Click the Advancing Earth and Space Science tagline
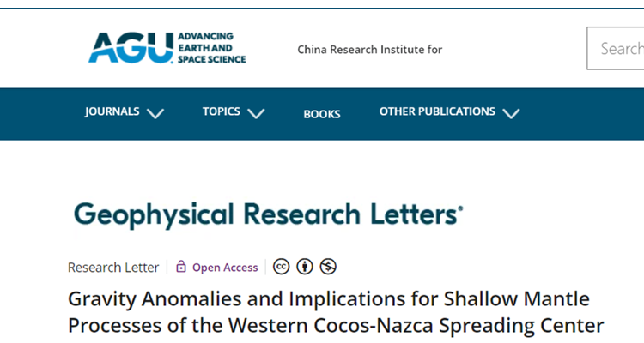644x343 pixels. pyautogui.click(x=211, y=48)
